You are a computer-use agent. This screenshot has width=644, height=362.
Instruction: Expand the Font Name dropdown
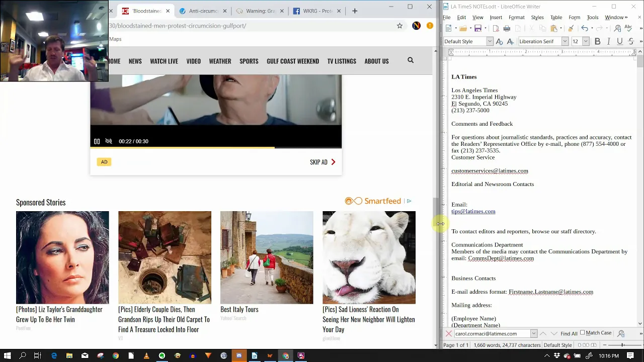tap(565, 41)
